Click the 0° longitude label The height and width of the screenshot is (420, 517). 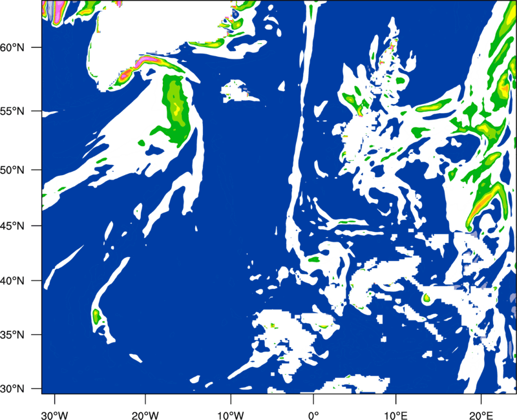tap(313, 415)
